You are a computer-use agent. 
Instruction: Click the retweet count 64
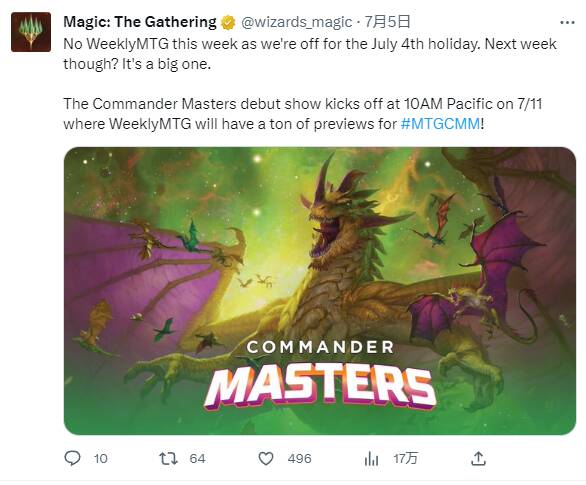coord(197,458)
